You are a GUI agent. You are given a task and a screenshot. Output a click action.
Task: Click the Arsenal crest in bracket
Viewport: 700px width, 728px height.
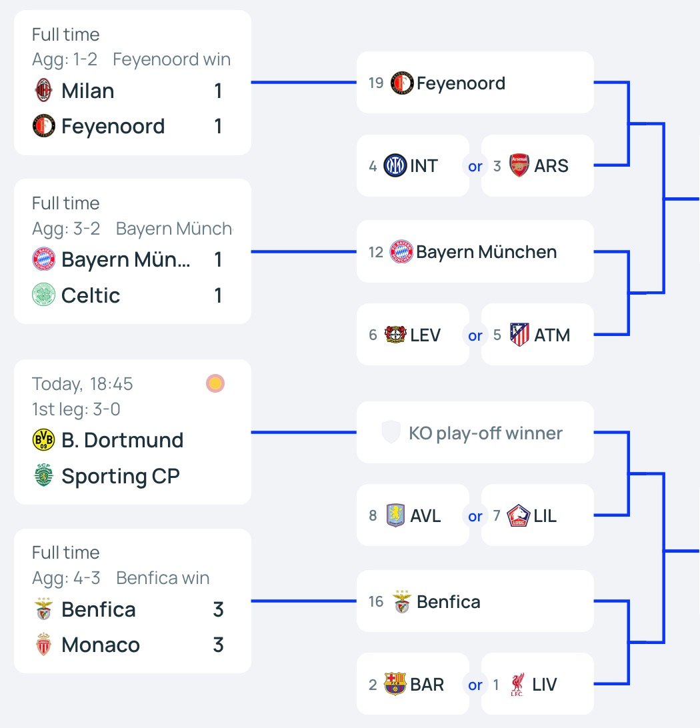coord(519,165)
